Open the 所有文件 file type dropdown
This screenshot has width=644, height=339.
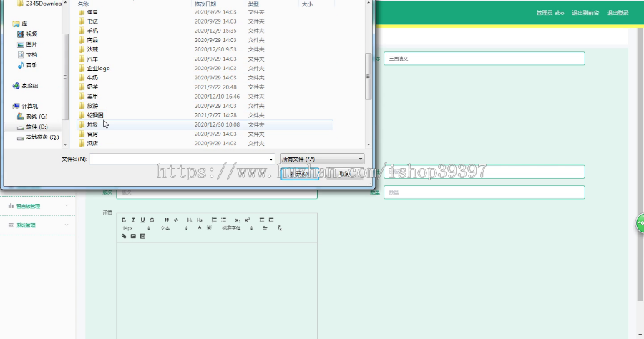tap(323, 159)
